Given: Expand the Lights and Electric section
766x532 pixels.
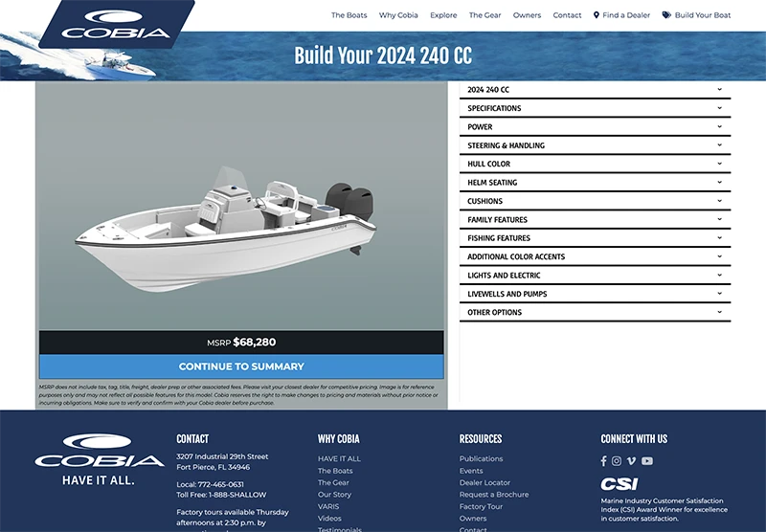Looking at the screenshot, I should 595,276.
